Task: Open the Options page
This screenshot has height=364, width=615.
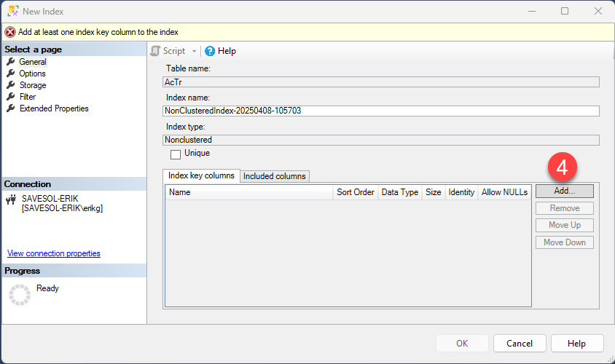Action: point(32,74)
